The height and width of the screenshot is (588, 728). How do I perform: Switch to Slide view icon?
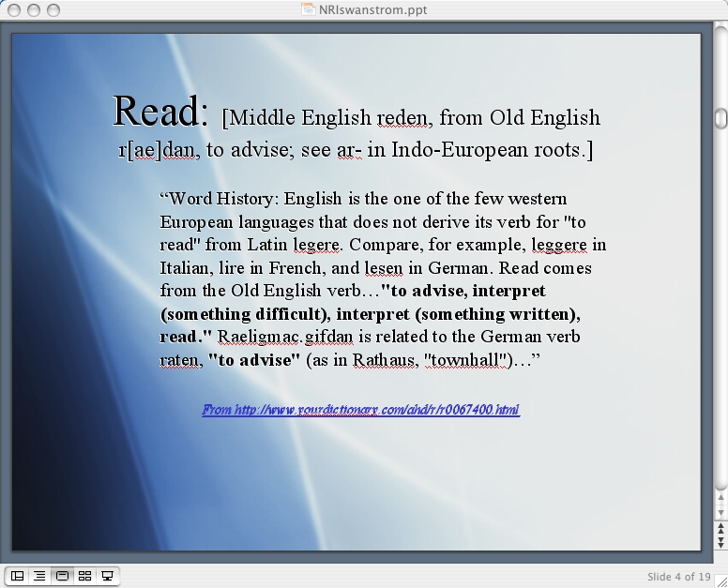(x=62, y=576)
